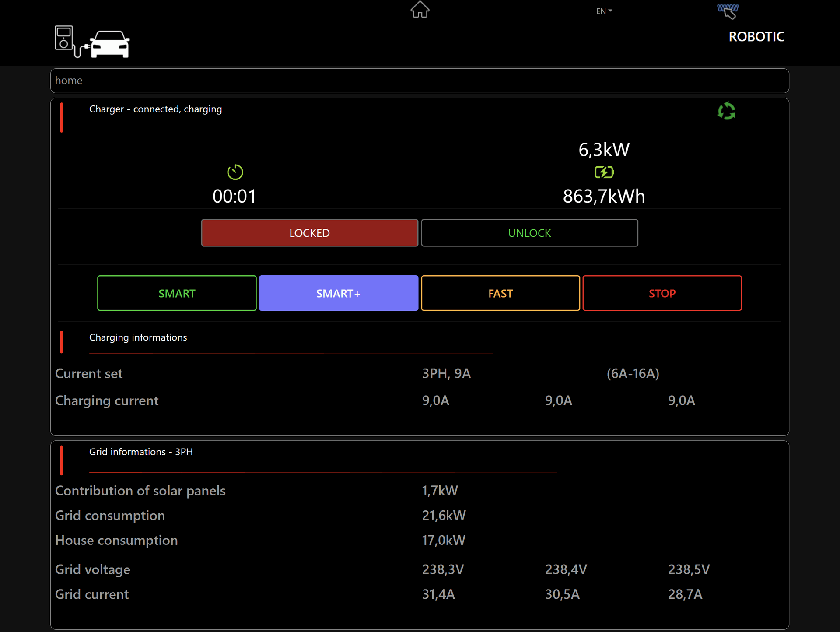Click the www cursor icon
The width and height of the screenshot is (840, 632).
728,11
